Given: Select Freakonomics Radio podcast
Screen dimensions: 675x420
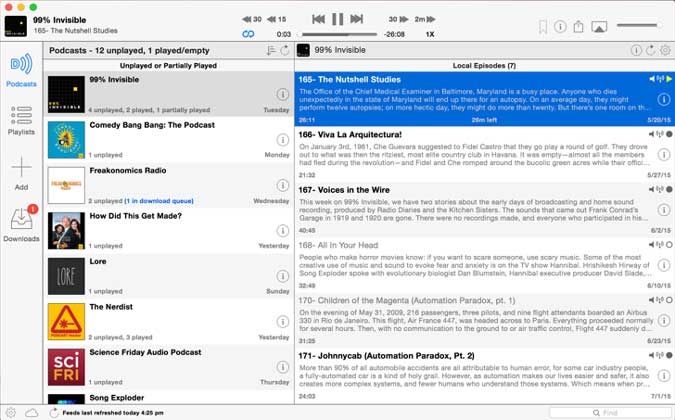Looking at the screenshot, I should [x=168, y=185].
